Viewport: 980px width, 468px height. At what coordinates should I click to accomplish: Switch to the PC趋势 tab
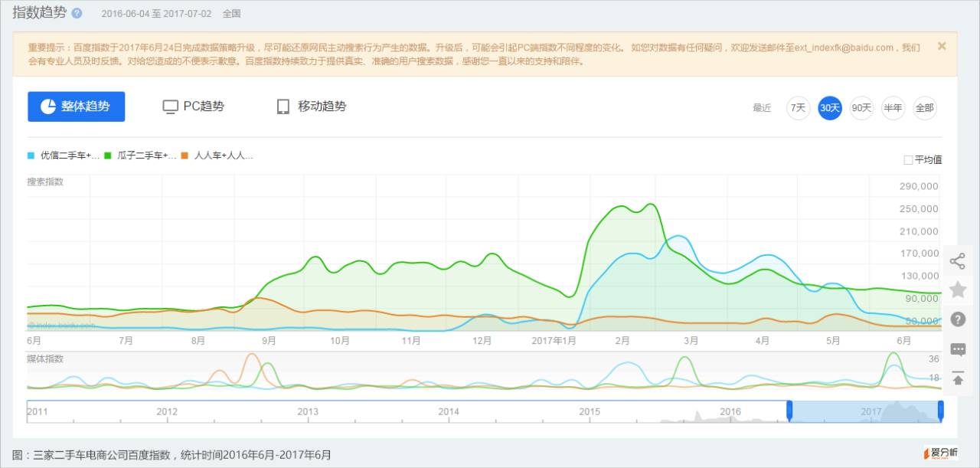(x=194, y=106)
